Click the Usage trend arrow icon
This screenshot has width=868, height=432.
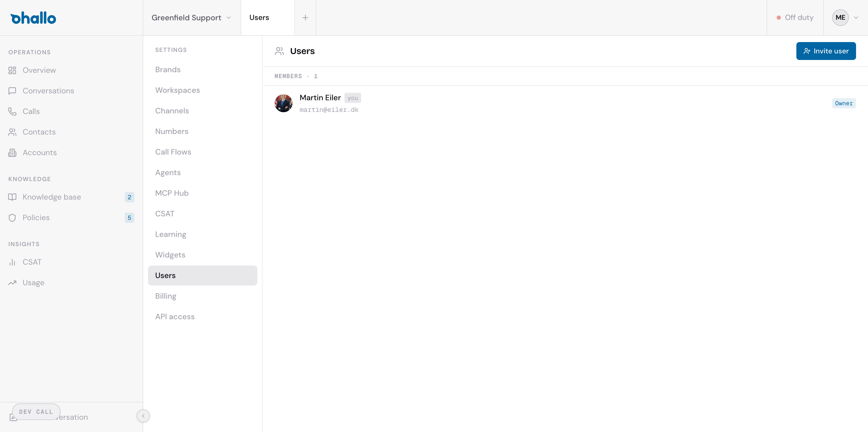pos(12,283)
